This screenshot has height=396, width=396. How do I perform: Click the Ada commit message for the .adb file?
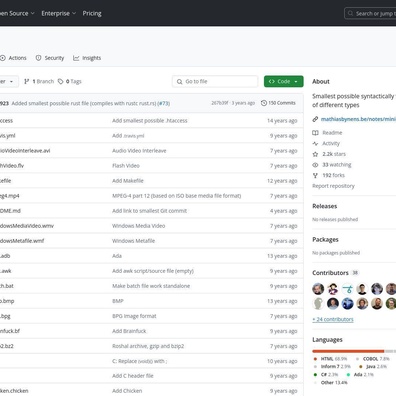[117, 256]
